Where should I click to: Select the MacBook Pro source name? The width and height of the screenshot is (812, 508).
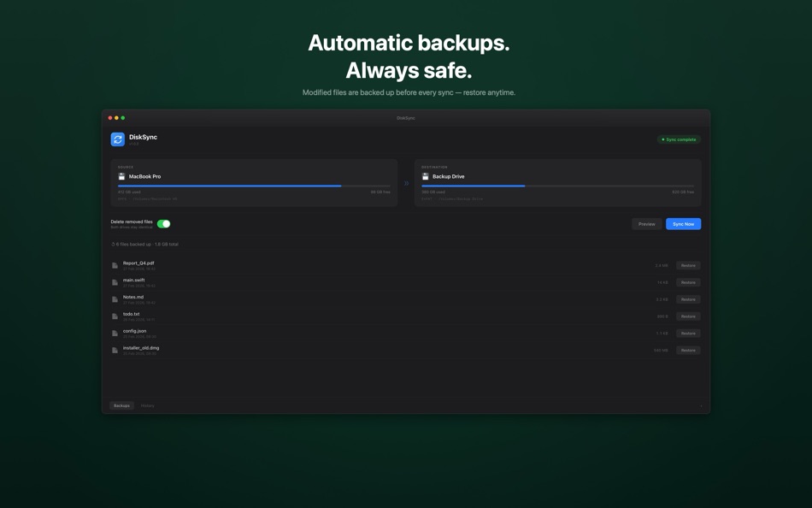click(144, 176)
